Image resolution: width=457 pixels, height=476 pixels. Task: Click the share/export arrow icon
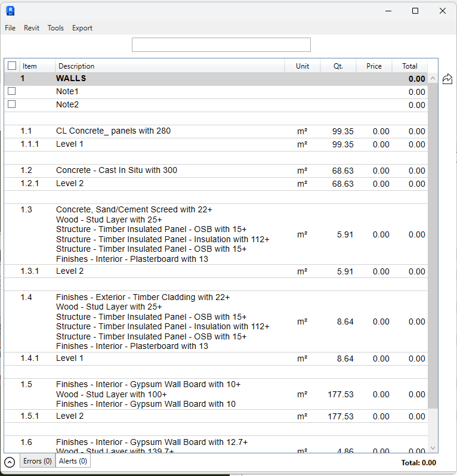tap(446, 79)
